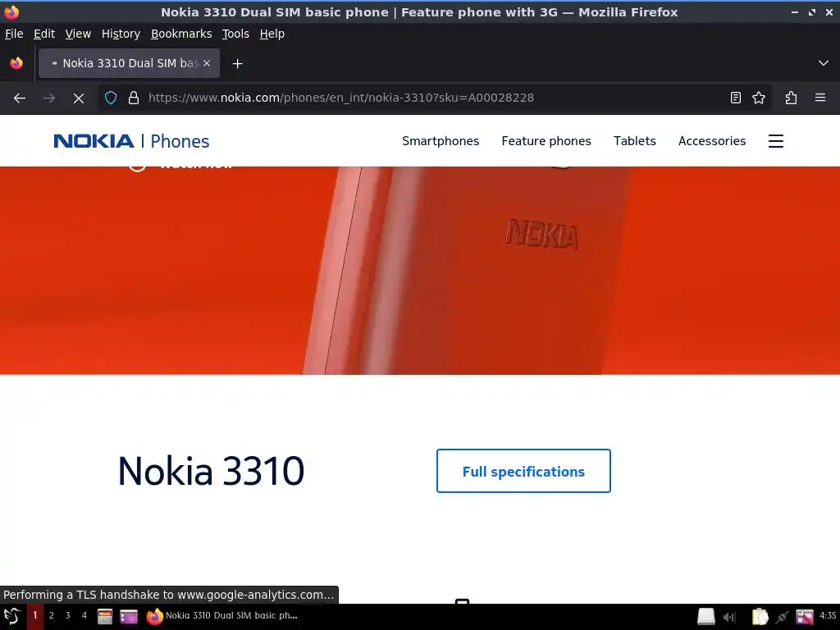Viewport: 840px width, 630px height.
Task: Focus the URL address bar
Action: click(x=434, y=98)
